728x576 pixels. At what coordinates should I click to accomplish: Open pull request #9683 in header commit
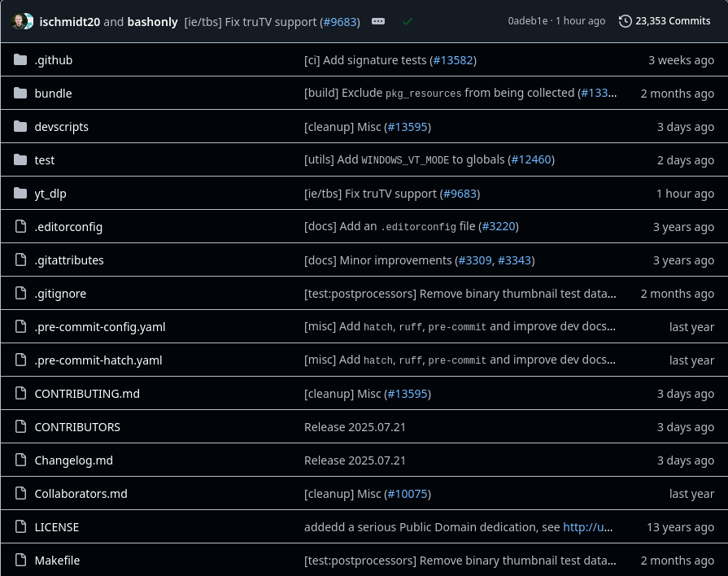(340, 22)
